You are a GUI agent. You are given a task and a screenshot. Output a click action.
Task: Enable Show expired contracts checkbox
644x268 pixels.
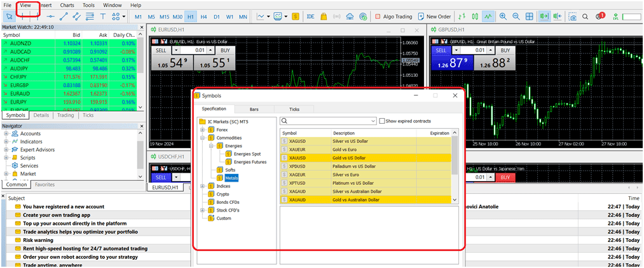coord(382,121)
